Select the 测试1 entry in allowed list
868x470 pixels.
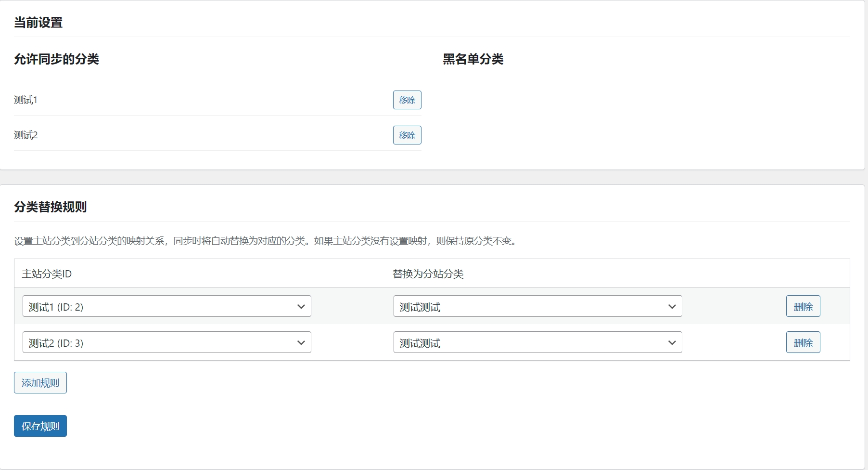click(x=26, y=100)
